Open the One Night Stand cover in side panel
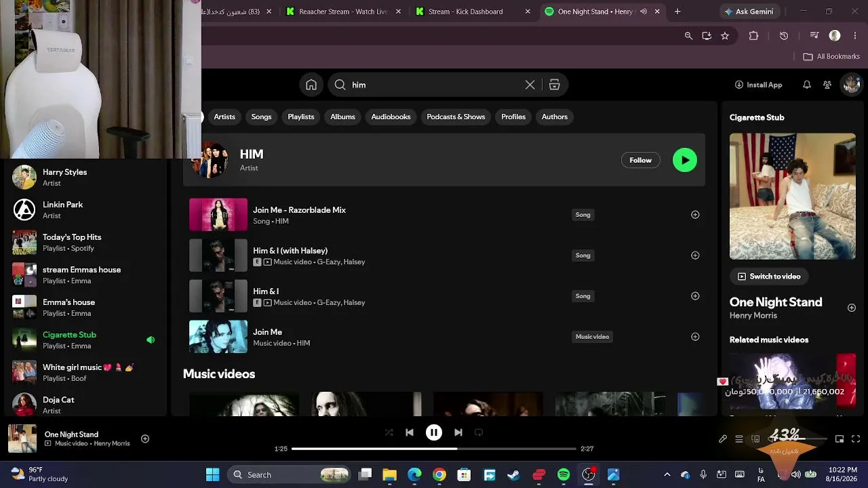Image resolution: width=868 pixels, height=488 pixels. (x=792, y=197)
